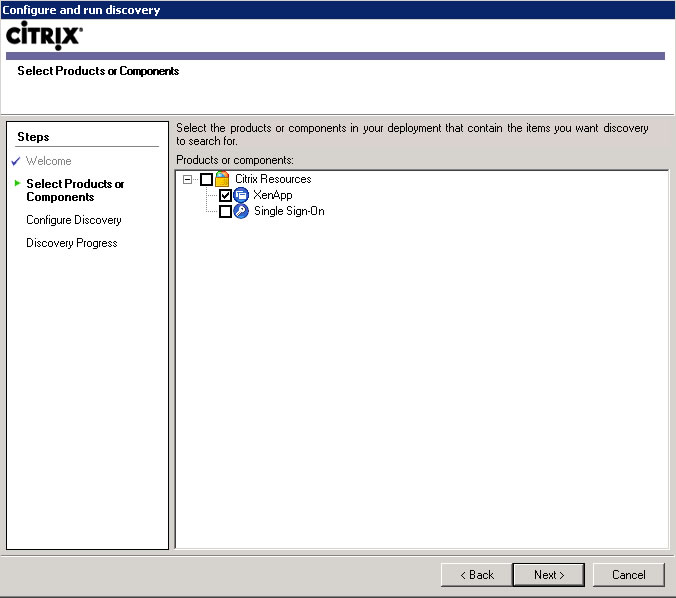Go to the Welcome step
676x598 pixels.
point(49,161)
